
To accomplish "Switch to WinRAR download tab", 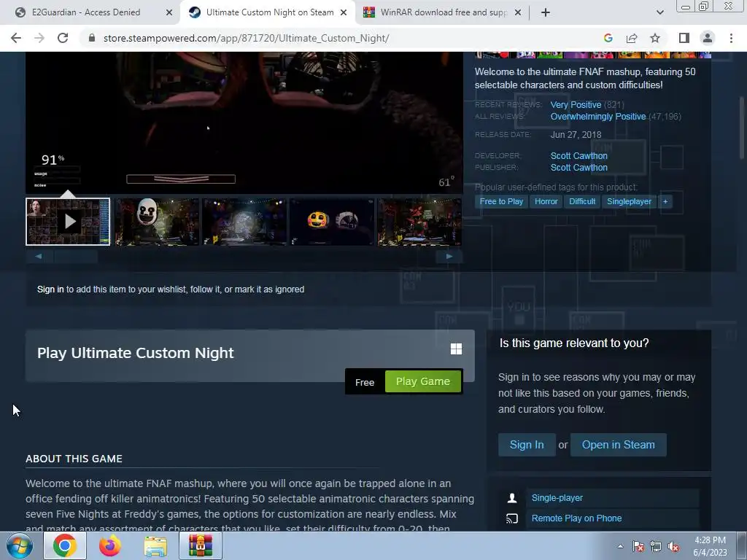I will [x=443, y=12].
